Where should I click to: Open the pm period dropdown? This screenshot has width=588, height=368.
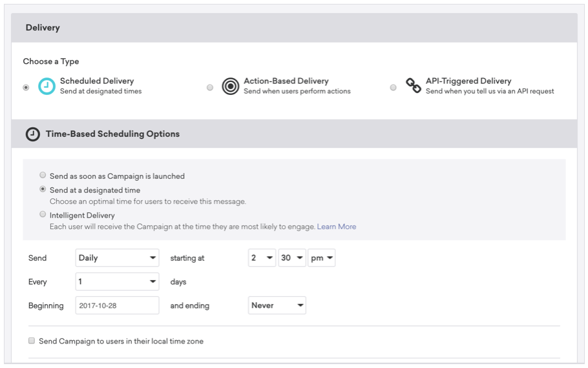[322, 258]
